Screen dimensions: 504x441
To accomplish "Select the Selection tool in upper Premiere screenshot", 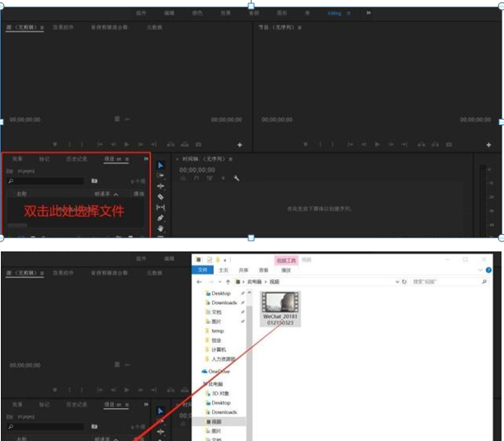I will point(160,165).
